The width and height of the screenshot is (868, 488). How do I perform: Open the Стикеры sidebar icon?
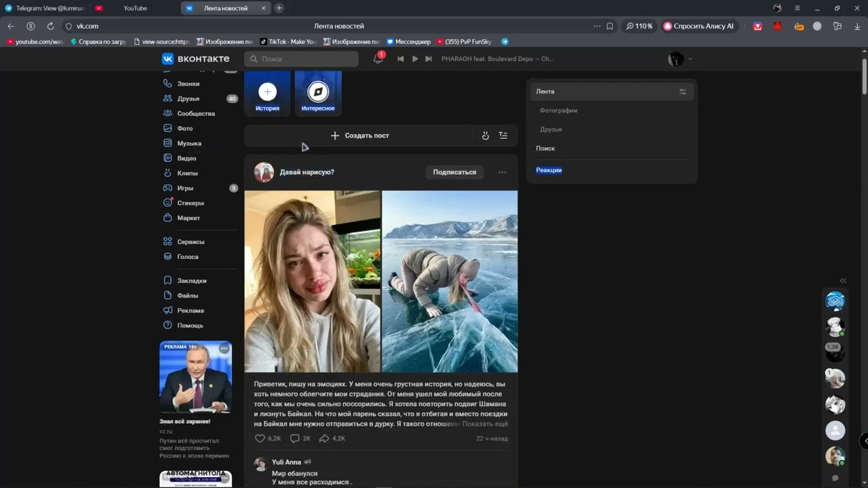[x=167, y=203]
